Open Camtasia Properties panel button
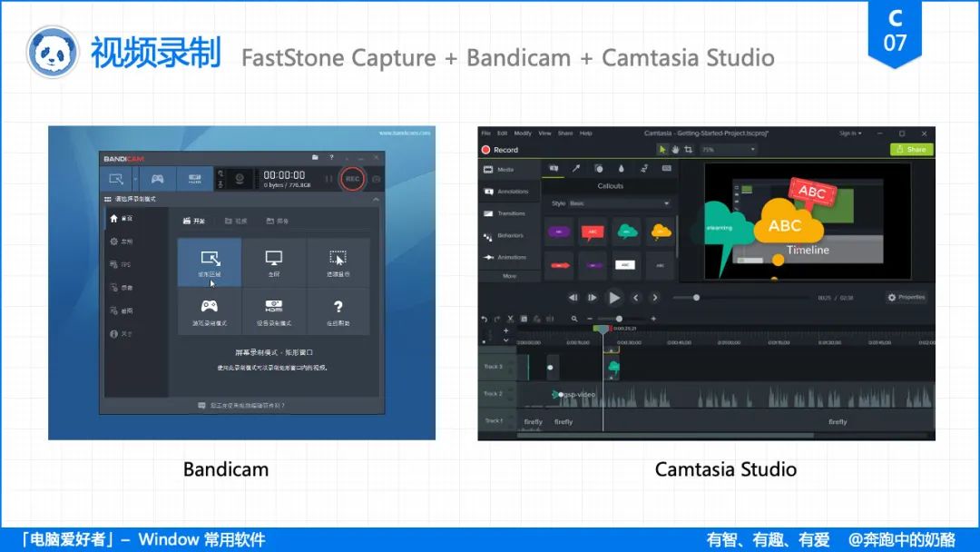Screen dimensions: 980x552 click(x=906, y=297)
